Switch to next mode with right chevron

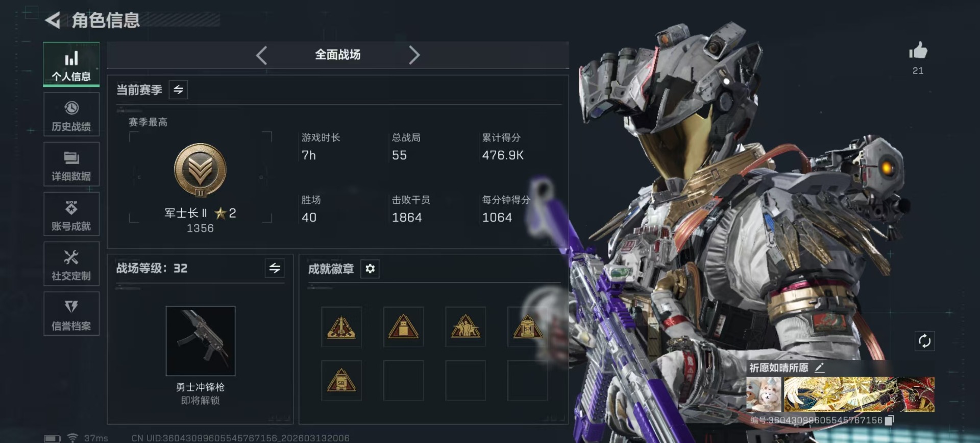point(414,55)
